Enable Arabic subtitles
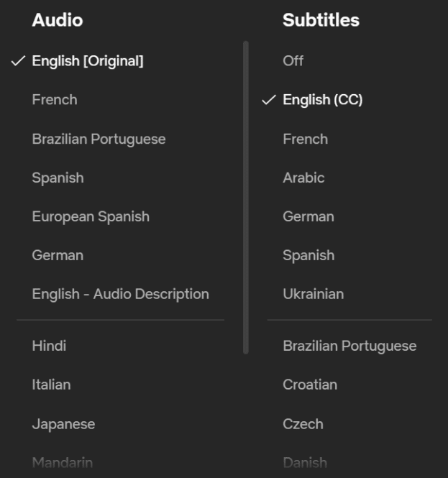448x478 pixels. (x=303, y=178)
